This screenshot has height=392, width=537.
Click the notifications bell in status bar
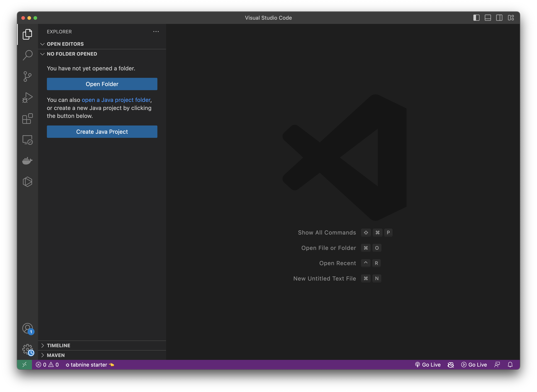point(510,365)
